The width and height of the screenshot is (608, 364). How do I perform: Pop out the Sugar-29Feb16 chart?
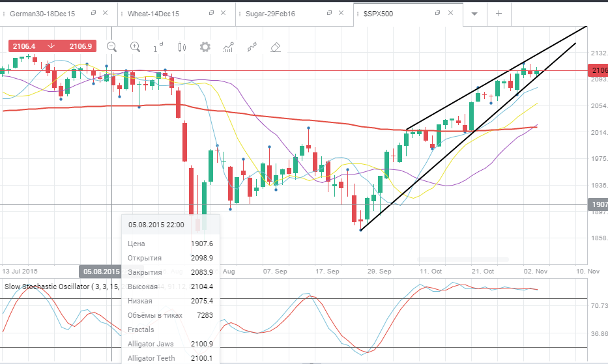(329, 13)
